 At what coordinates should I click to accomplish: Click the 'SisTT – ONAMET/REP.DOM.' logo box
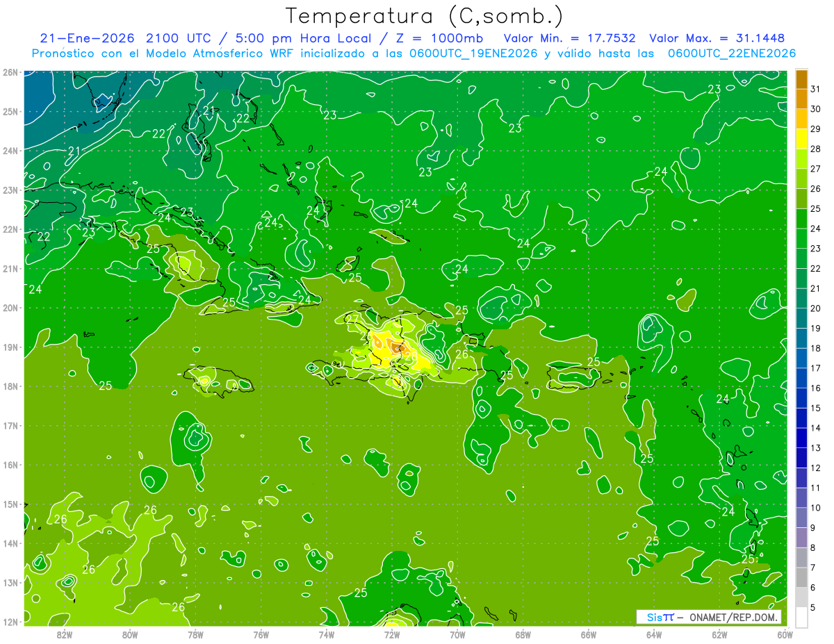[x=709, y=617]
